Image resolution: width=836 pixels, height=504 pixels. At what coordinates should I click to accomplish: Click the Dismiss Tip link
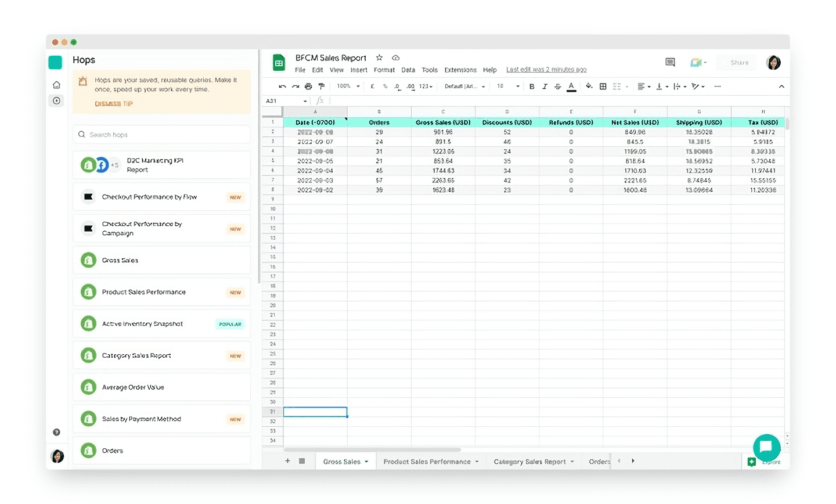coord(114,104)
